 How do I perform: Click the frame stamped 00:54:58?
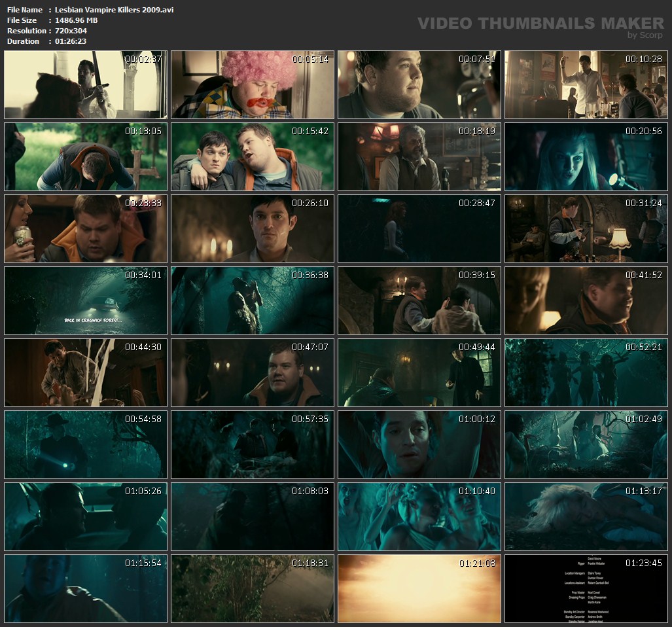point(86,444)
